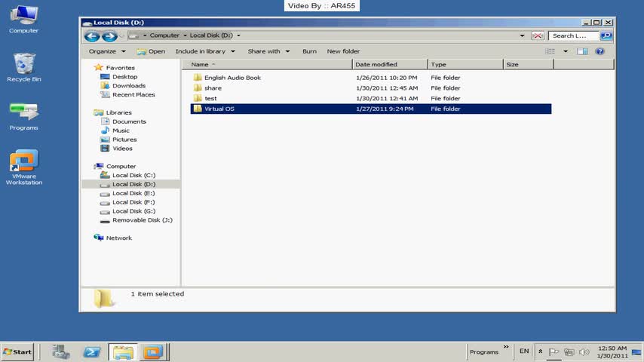
Task: Open the Share with dropdown
Action: pos(268,51)
